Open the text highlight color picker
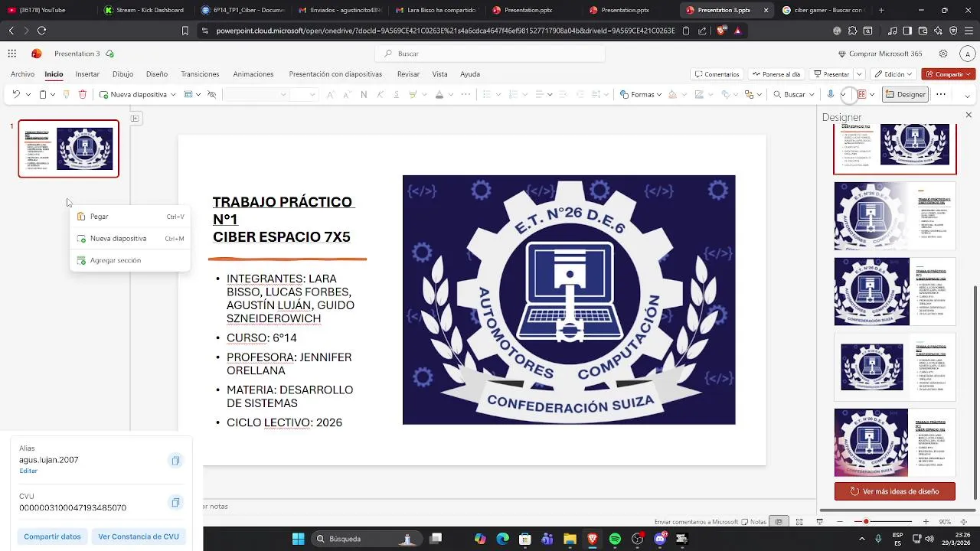 [x=413, y=94]
